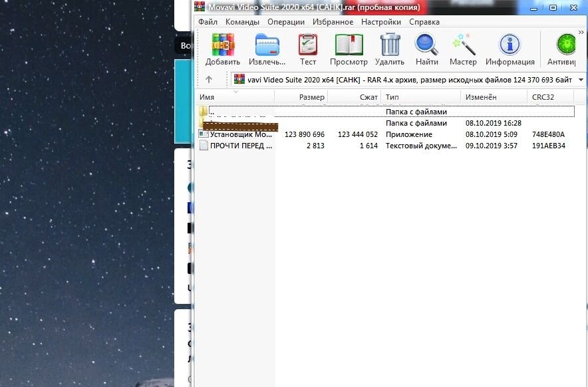Click packed size value 123 444 052

(357, 134)
